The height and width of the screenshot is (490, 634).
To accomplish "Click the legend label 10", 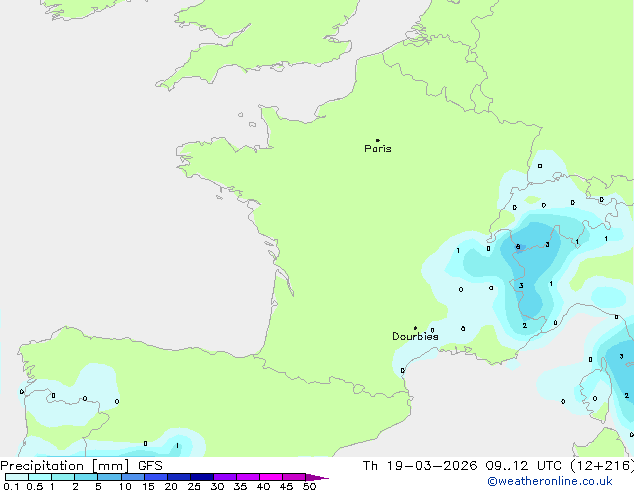I will pos(125,486).
